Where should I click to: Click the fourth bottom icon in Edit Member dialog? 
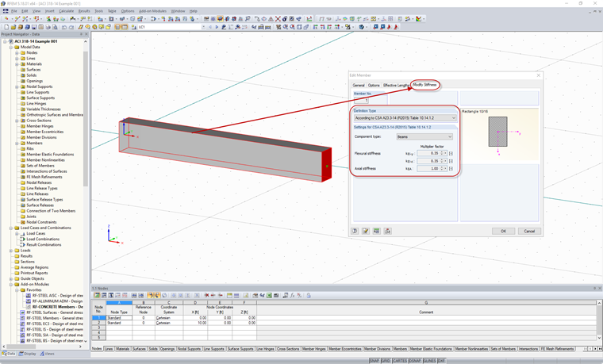[x=388, y=231]
